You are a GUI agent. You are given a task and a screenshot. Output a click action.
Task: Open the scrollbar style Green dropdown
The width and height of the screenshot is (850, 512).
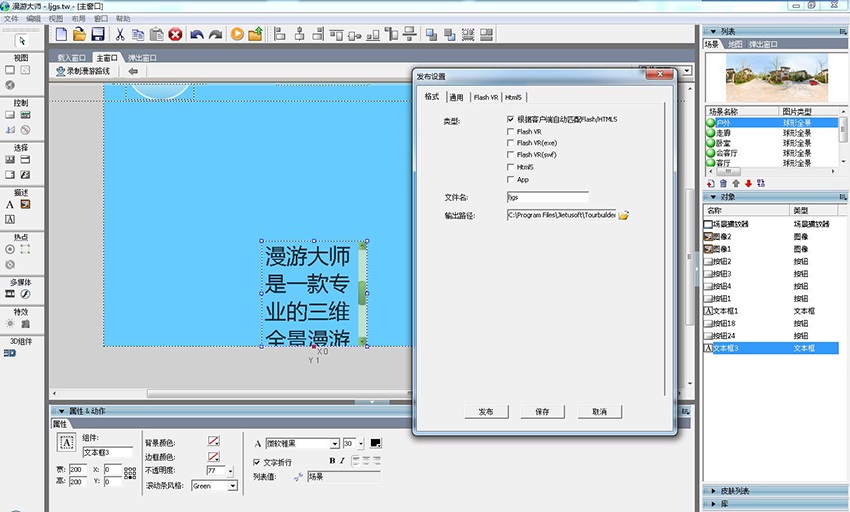232,486
